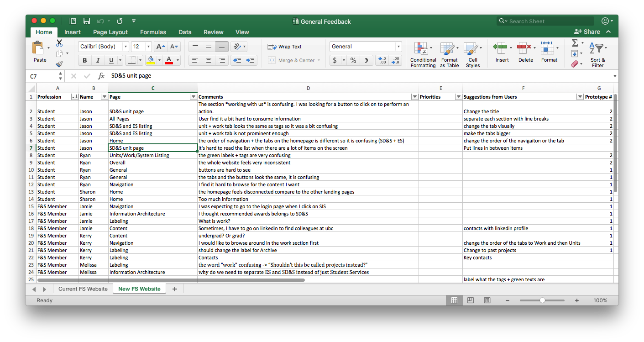The image size is (644, 342).
Task: Expand the General number format dropdown
Action: 398,47
